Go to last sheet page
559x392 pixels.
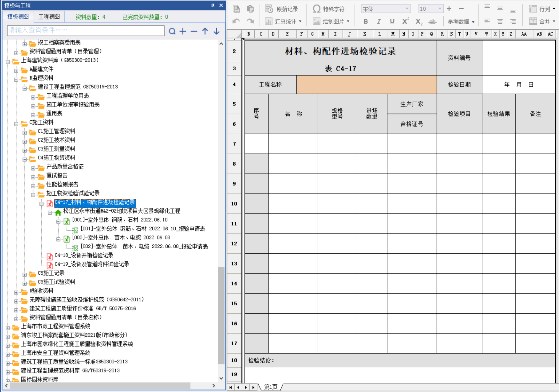pos(253,387)
